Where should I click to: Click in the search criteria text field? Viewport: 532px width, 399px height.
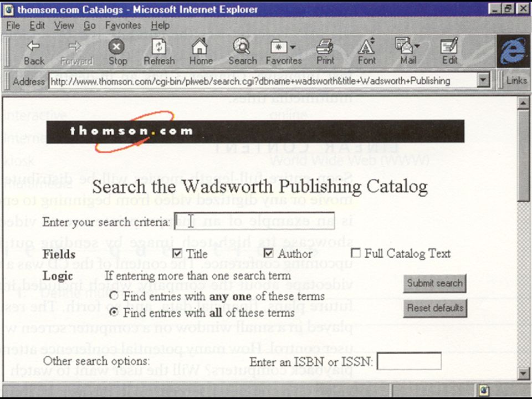pyautogui.click(x=254, y=221)
